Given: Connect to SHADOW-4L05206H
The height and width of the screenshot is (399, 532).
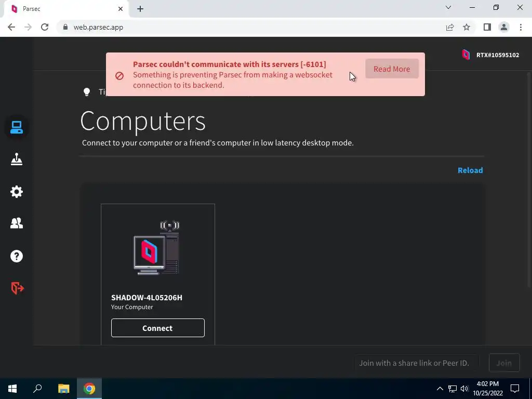Looking at the screenshot, I should point(158,328).
